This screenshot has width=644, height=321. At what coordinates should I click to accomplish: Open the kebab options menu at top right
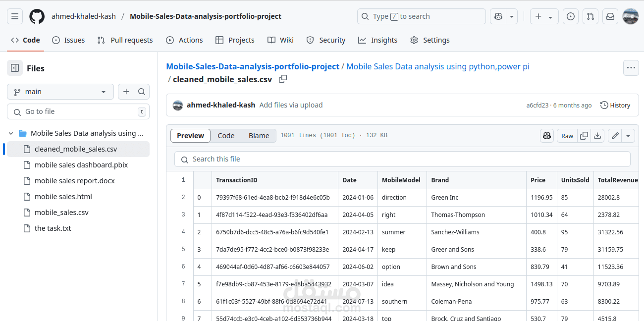click(x=631, y=68)
